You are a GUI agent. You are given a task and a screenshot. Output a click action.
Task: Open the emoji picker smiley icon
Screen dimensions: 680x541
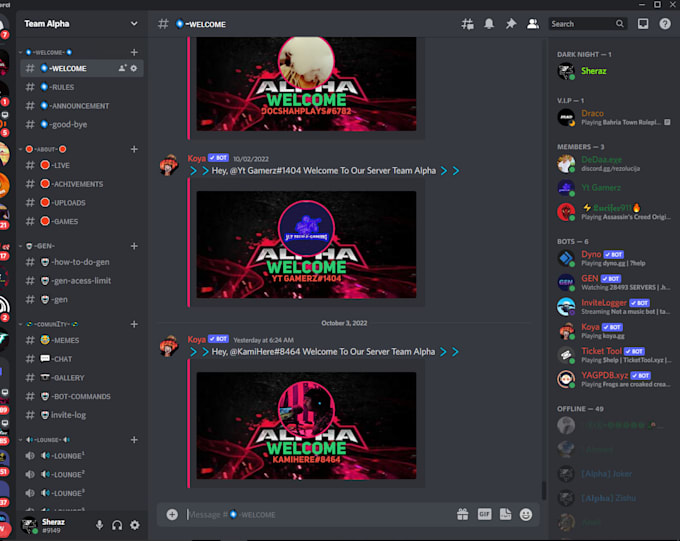[x=526, y=514]
